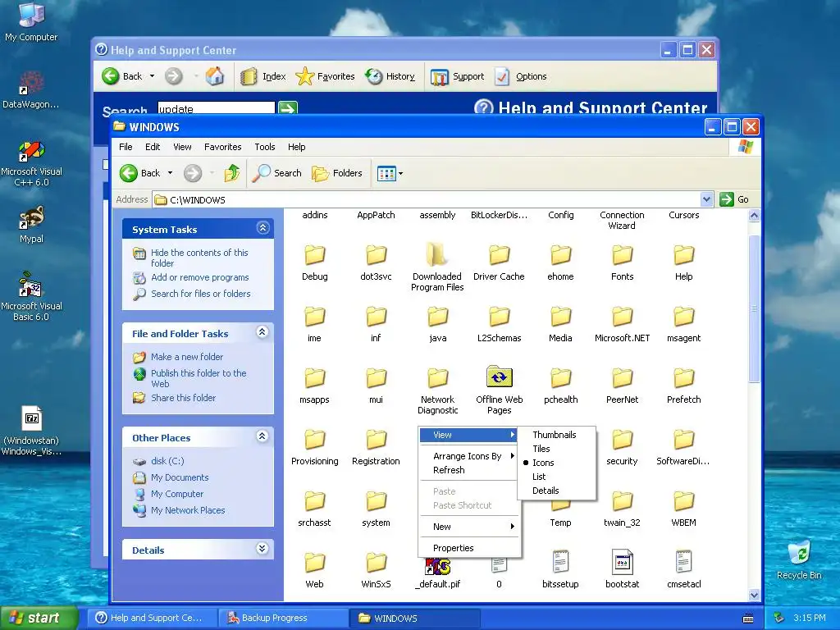Open the Tools menu in WINDOWS explorer
The height and width of the screenshot is (630, 840).
[x=265, y=147]
